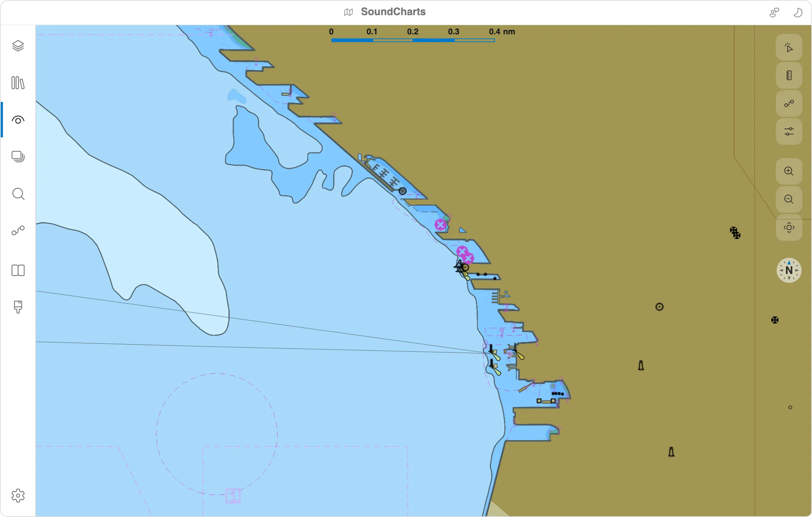Open the sliders adjustment button on map
The width and height of the screenshot is (812, 517).
pos(789,131)
